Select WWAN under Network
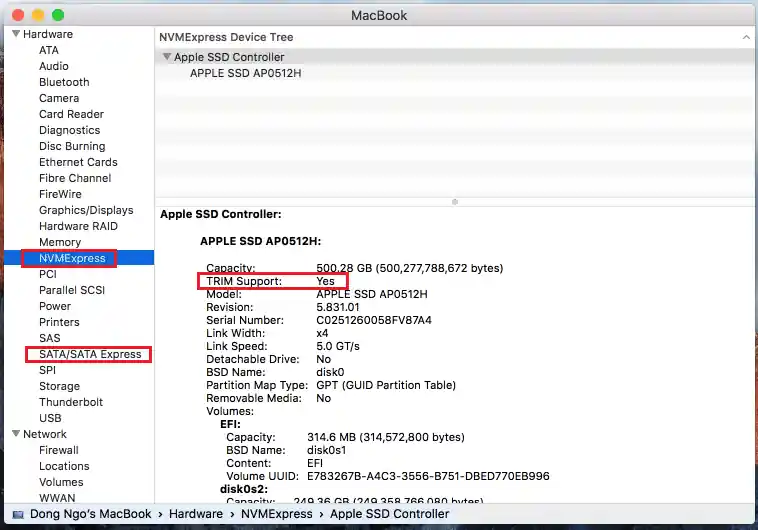Image resolution: width=758 pixels, height=530 pixels. point(57,498)
